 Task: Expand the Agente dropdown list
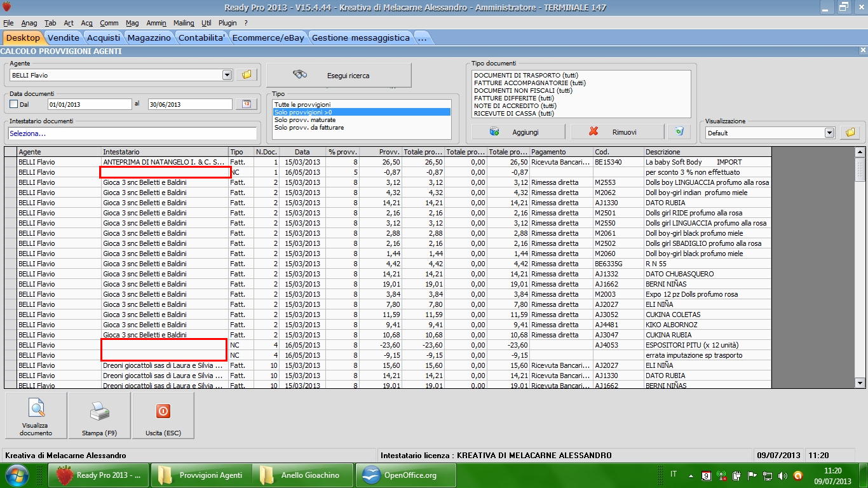(x=227, y=75)
